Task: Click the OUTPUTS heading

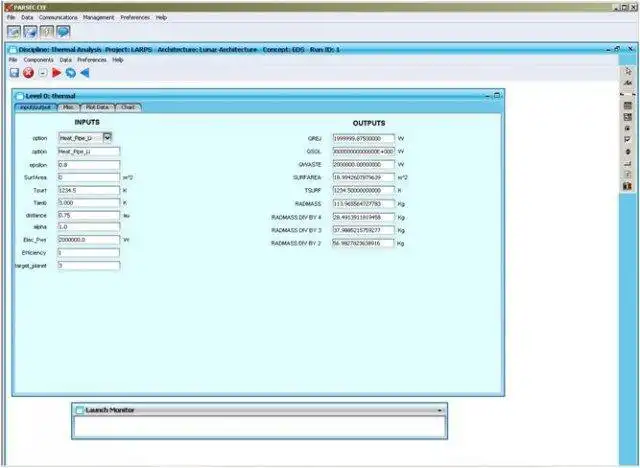Action: click(369, 123)
